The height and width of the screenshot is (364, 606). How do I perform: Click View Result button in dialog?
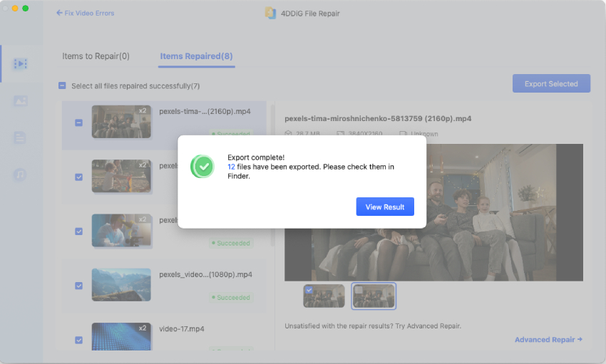pos(385,207)
